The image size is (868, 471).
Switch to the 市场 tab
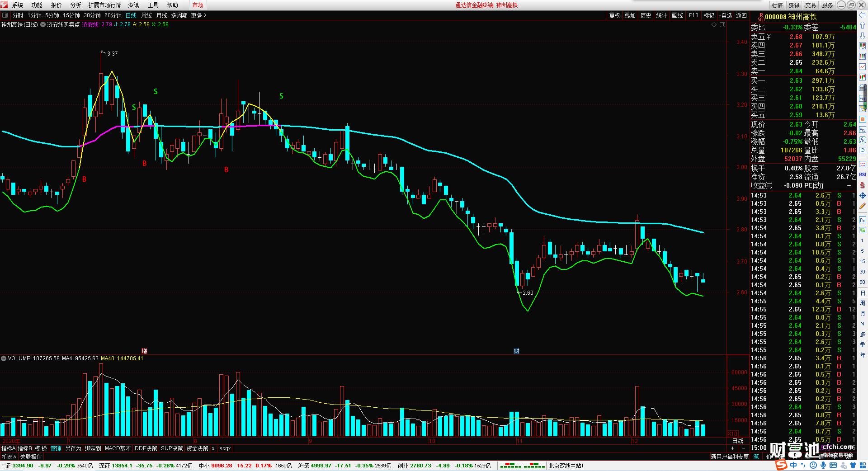coord(198,5)
